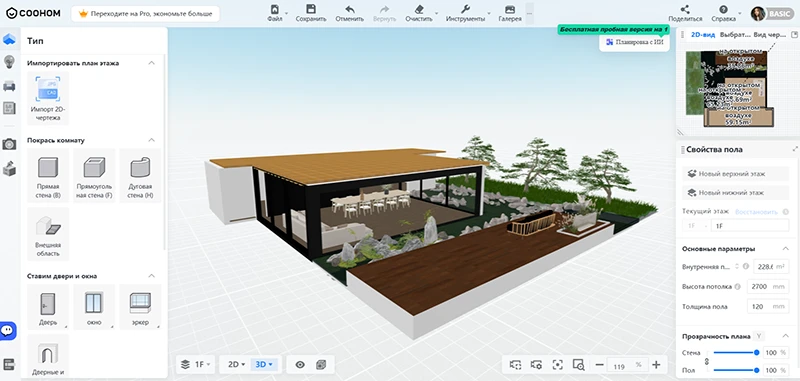Undo with the Отменить arrow
800x381 pixels.
pyautogui.click(x=349, y=14)
